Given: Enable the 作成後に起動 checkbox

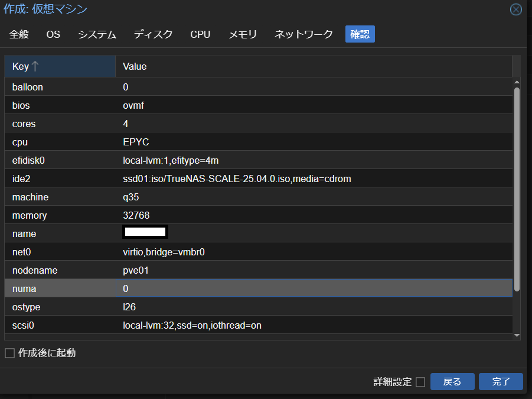Looking at the screenshot, I should 9,353.
